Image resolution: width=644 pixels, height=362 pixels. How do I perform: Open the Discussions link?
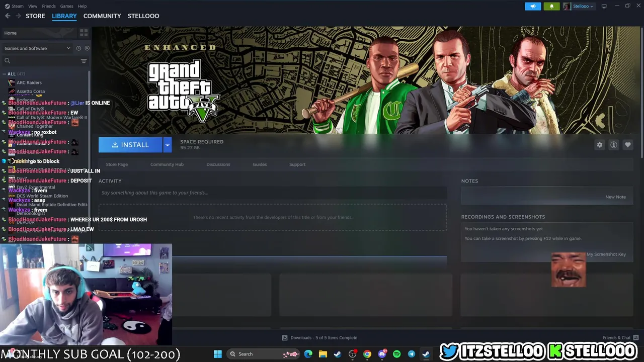(x=218, y=164)
